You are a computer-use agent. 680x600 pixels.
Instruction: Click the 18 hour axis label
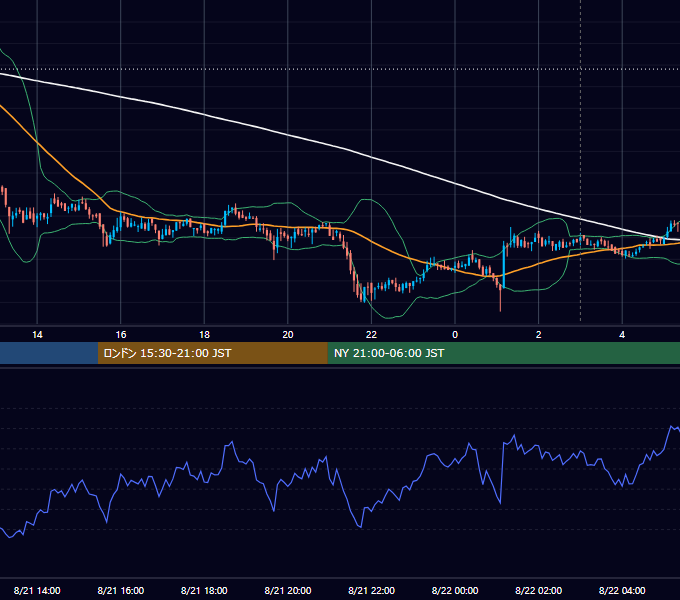coord(204,335)
